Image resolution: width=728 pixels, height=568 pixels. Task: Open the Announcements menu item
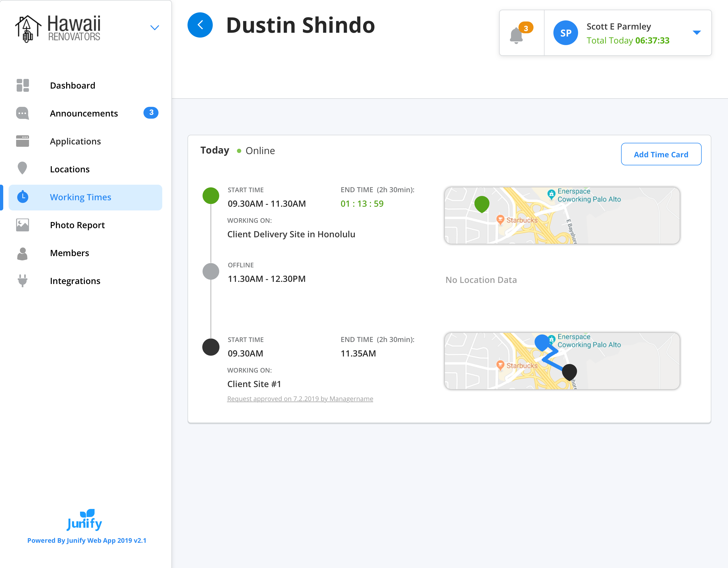85,113
